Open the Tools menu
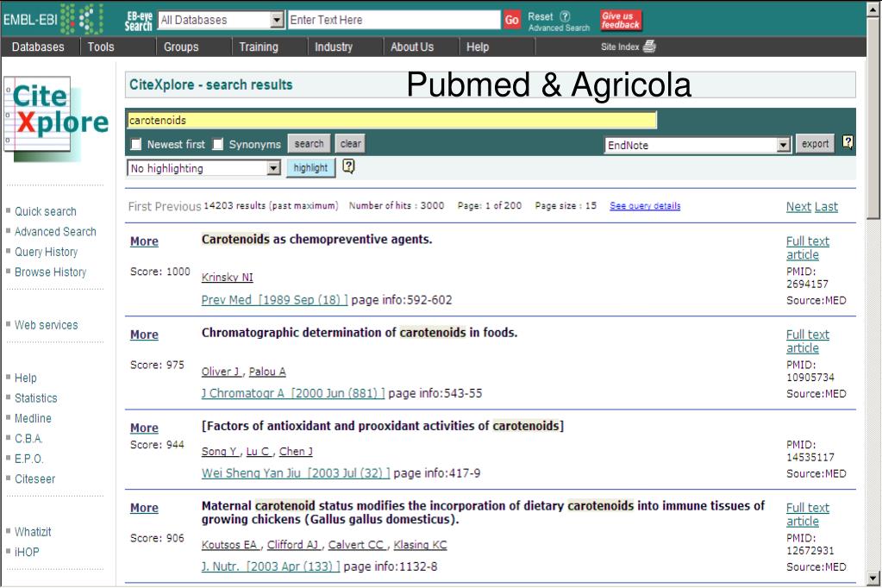The height and width of the screenshot is (588, 882). coord(101,47)
